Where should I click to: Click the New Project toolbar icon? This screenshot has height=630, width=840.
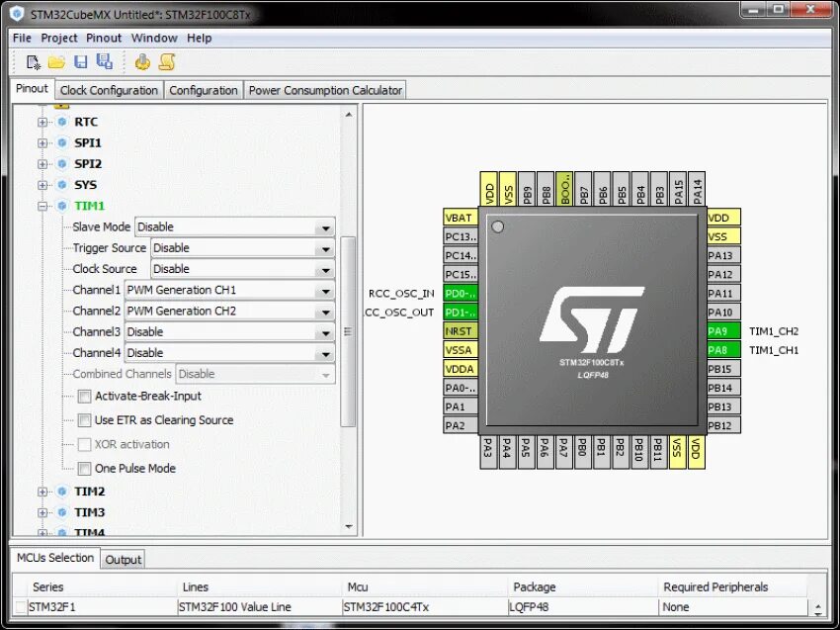pos(34,62)
